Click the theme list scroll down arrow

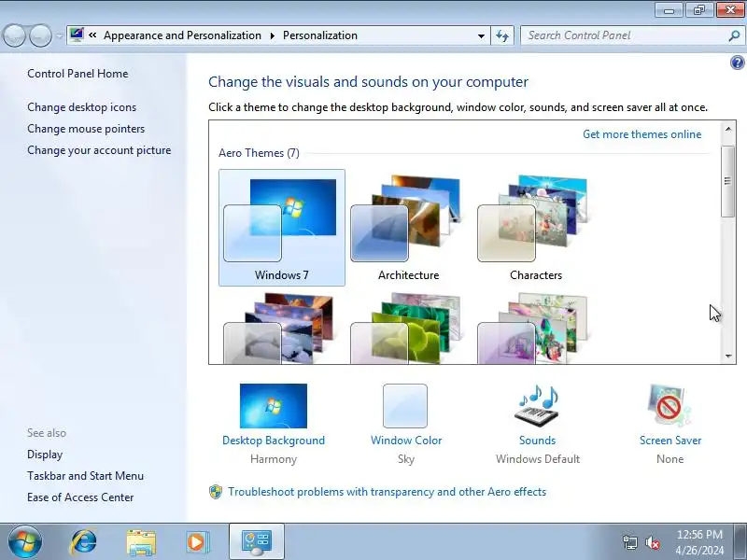tap(728, 356)
